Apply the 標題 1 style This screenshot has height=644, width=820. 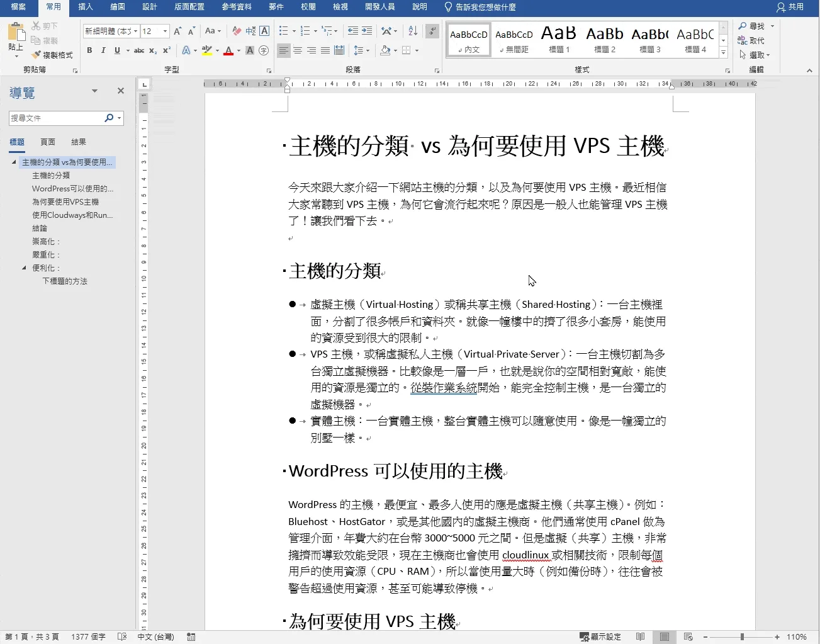(559, 39)
